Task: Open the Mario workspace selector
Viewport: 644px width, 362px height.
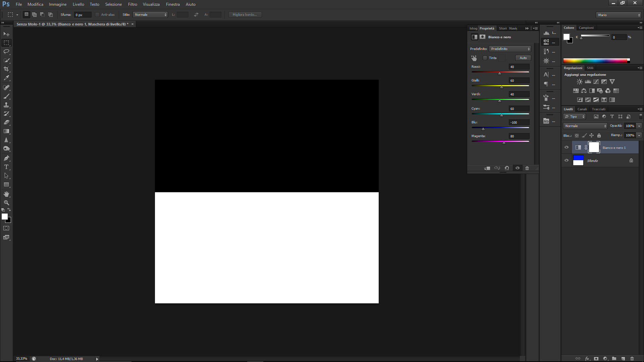Action: pos(618,15)
